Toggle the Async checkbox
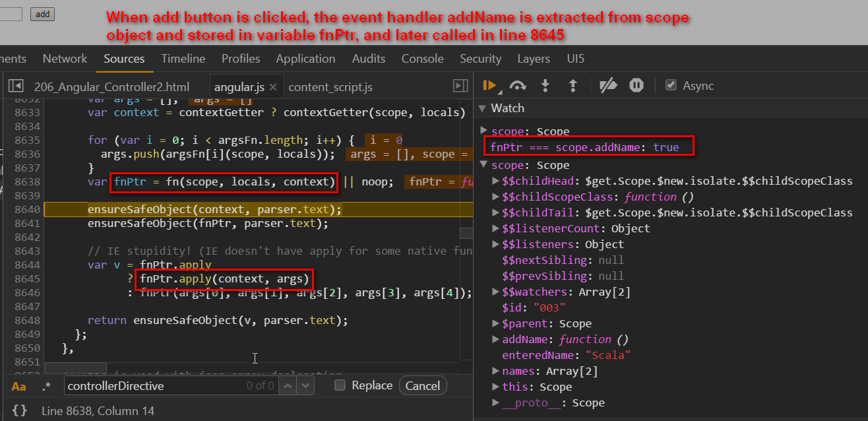This screenshot has width=868, height=421. pyautogui.click(x=671, y=85)
